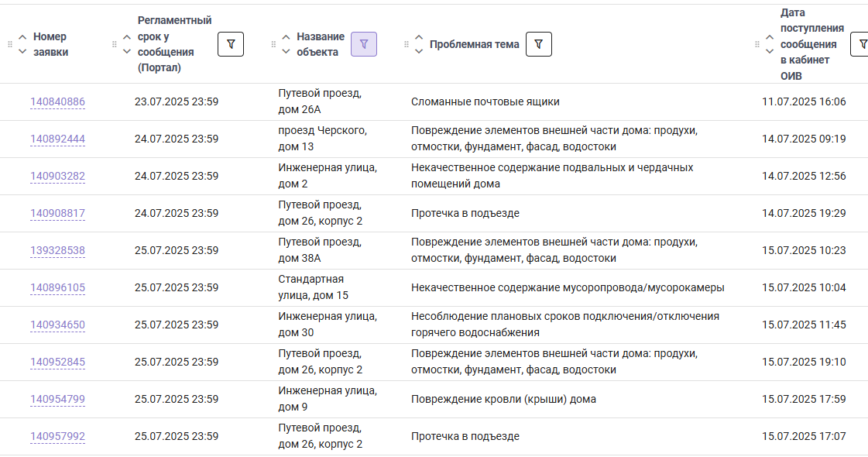The height and width of the screenshot is (457, 868).
Task: Select received date '15.07.2025 10:23'
Action: tap(804, 250)
